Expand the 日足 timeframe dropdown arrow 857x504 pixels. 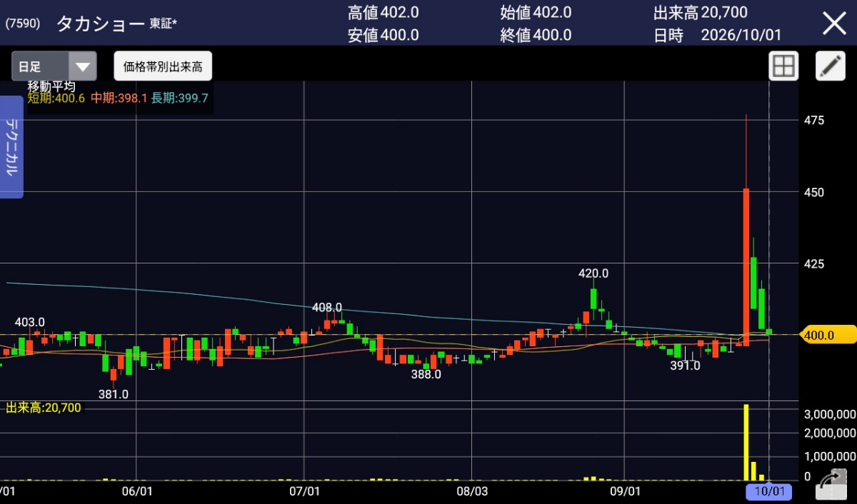[x=83, y=66]
